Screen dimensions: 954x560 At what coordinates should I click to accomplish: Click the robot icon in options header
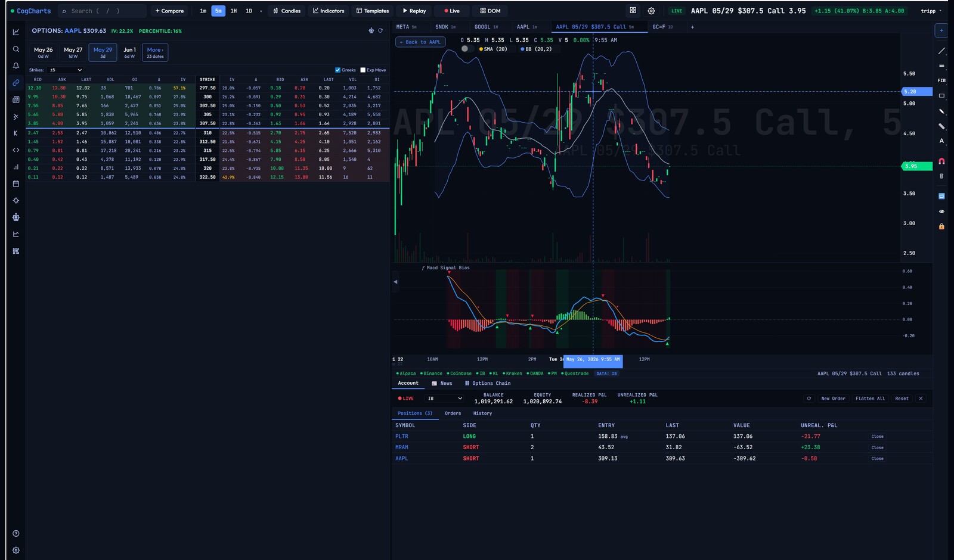[x=371, y=30]
